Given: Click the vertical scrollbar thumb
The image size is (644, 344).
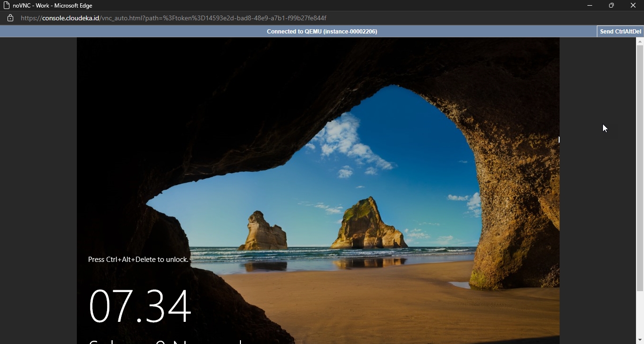Looking at the screenshot, I should point(640,168).
